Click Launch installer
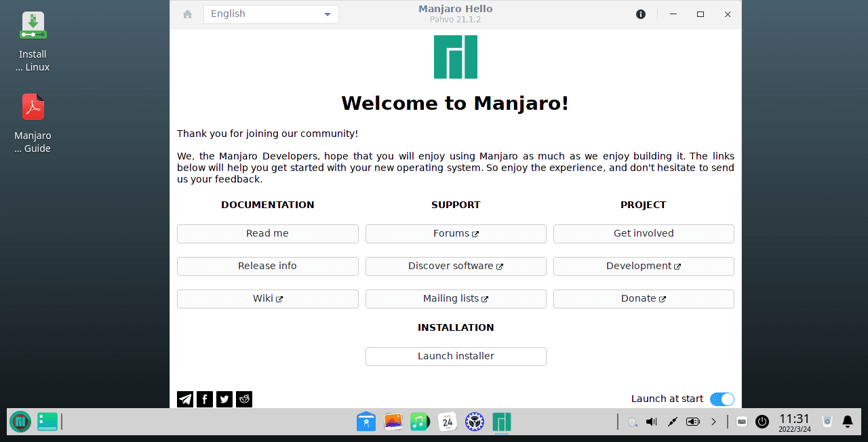Viewport: 868px width, 442px height. pos(455,356)
